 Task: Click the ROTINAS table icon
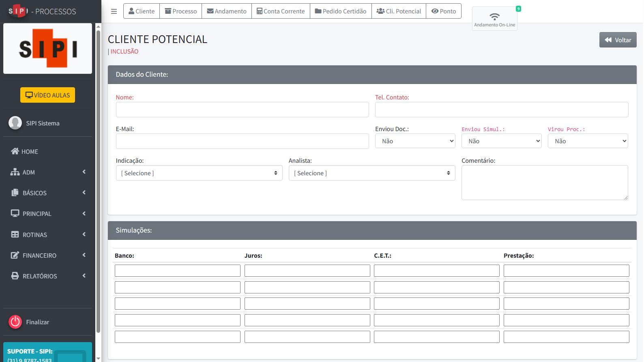15,234
